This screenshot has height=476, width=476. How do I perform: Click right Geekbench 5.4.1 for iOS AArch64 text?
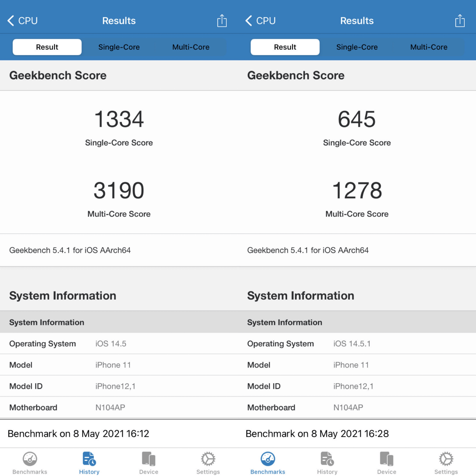[308, 250]
